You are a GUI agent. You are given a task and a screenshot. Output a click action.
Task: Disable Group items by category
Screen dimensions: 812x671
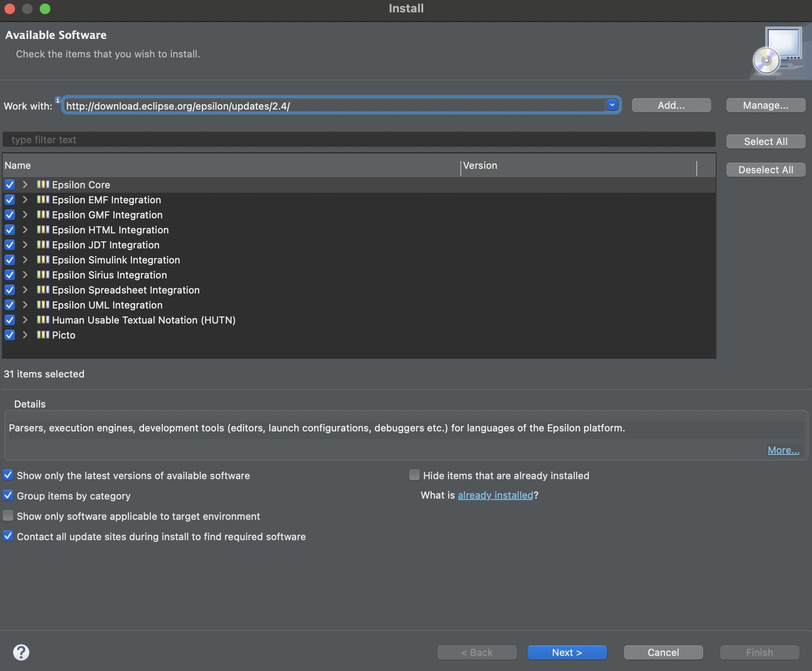point(8,496)
